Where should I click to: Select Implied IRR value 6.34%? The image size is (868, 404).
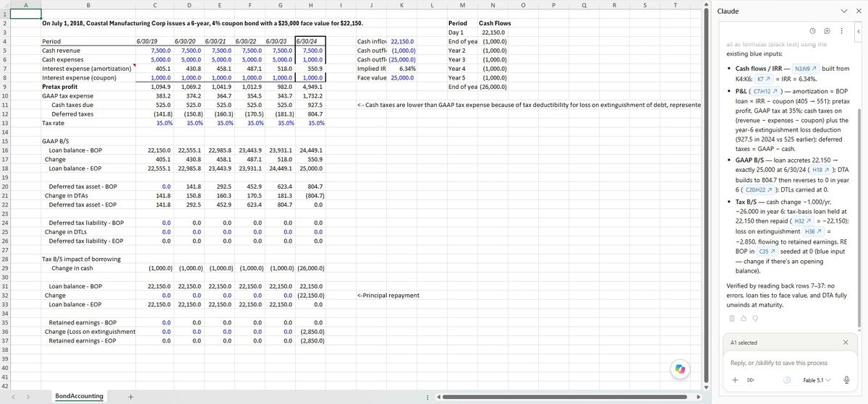(402, 69)
